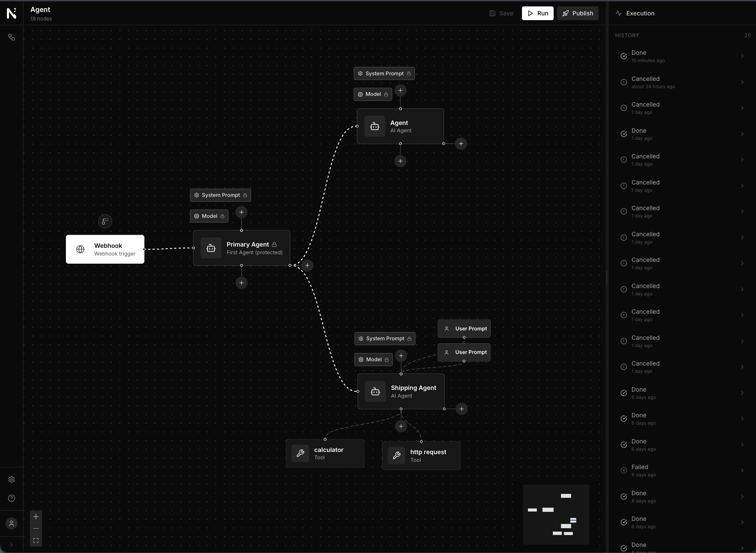Click the wrench icon on the calculator Tool node
Viewport: 756px width, 553px height.
click(x=300, y=453)
